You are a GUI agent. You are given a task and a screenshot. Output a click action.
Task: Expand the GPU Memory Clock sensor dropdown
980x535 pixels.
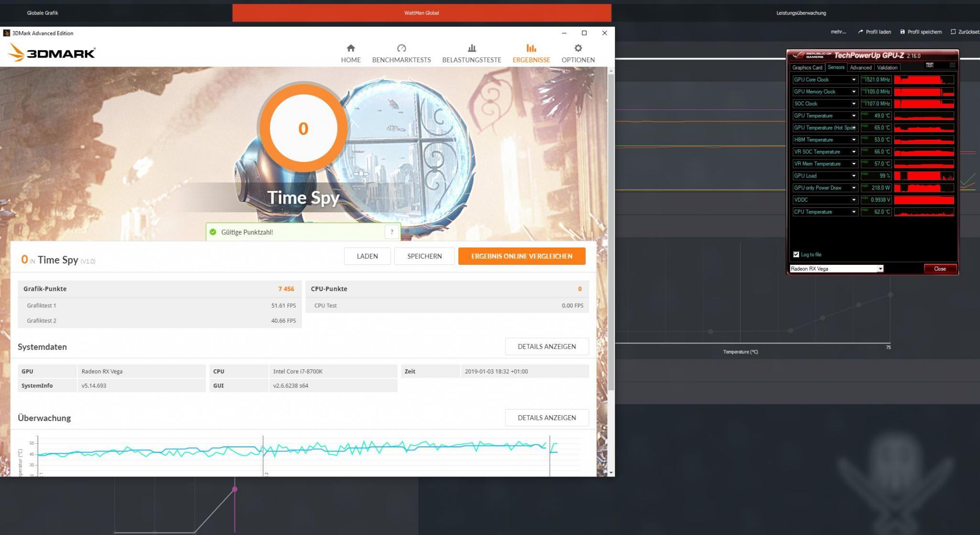(x=853, y=91)
